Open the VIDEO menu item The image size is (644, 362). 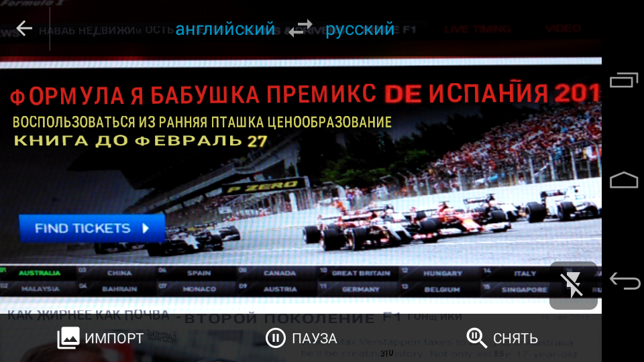(563, 29)
